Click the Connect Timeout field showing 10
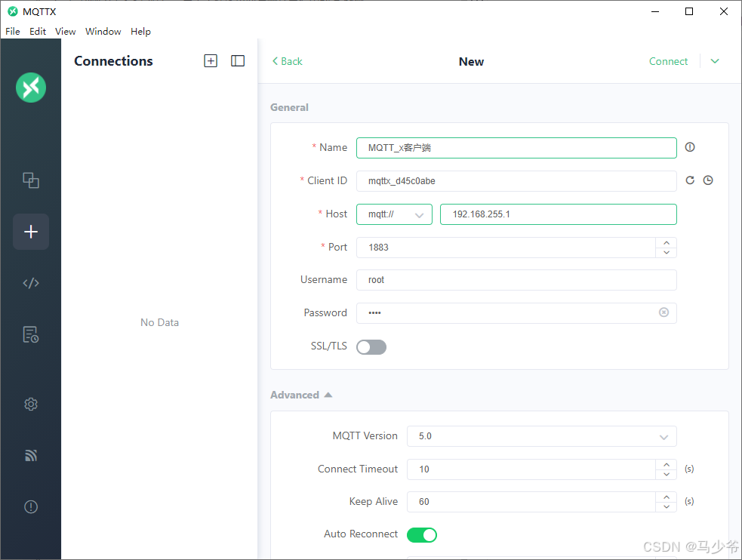The width and height of the screenshot is (742, 560). tap(531, 469)
